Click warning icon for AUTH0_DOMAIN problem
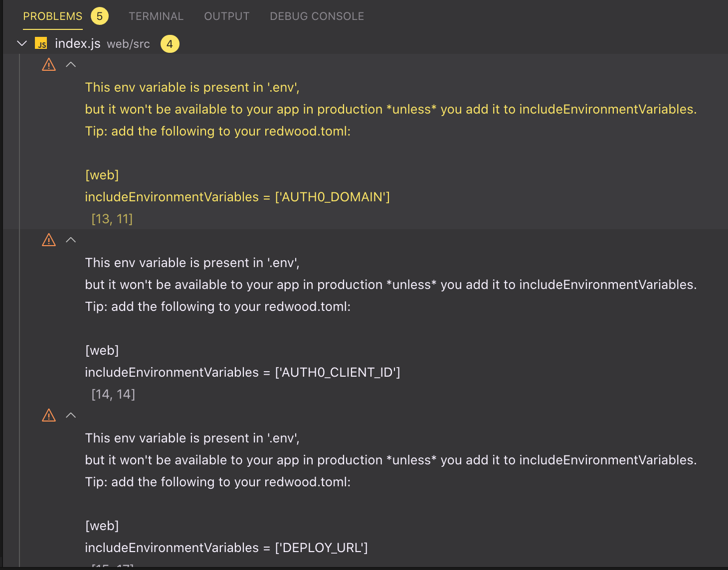 pos(49,65)
